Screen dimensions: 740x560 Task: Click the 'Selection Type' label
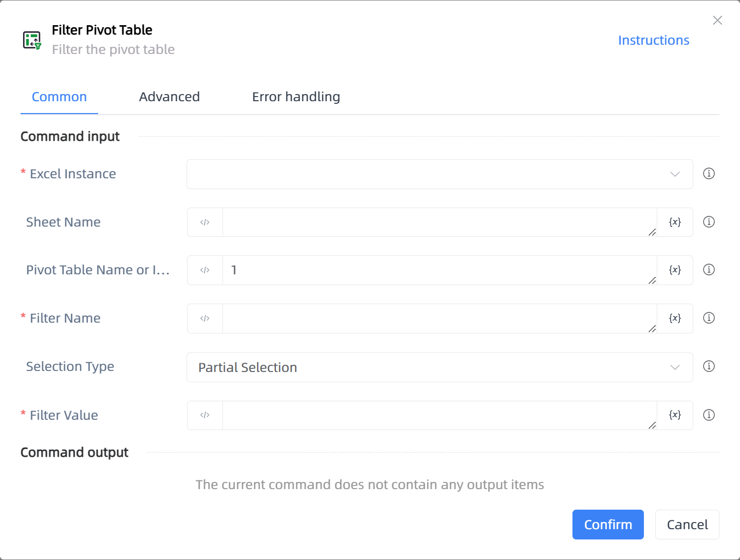[70, 367]
